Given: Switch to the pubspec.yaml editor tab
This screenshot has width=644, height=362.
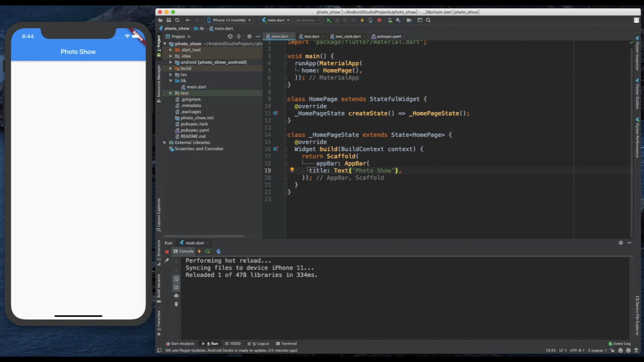Looking at the screenshot, I should tap(388, 37).
